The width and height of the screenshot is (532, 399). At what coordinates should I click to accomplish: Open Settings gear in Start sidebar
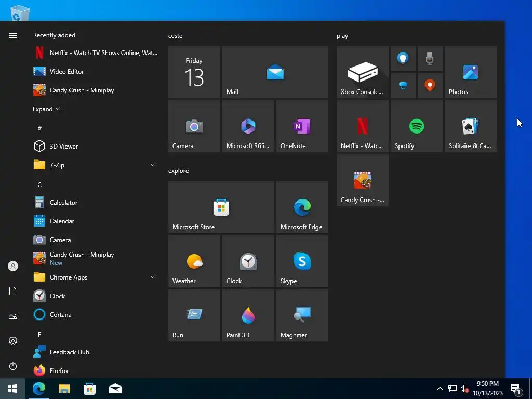(x=13, y=341)
